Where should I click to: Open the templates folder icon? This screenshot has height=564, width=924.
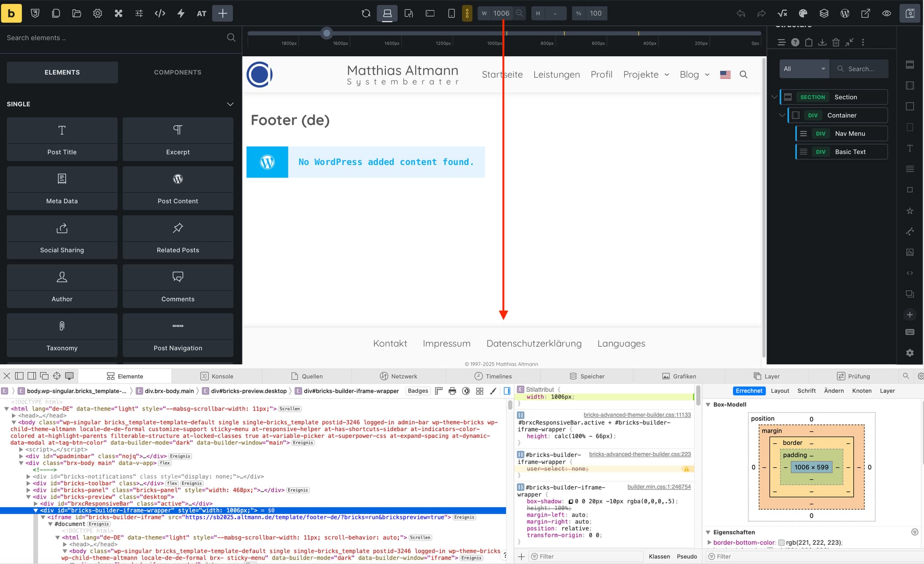click(77, 13)
